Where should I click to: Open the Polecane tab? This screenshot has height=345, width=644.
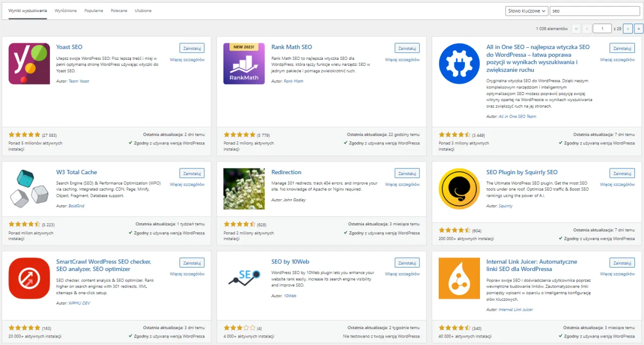click(x=119, y=10)
